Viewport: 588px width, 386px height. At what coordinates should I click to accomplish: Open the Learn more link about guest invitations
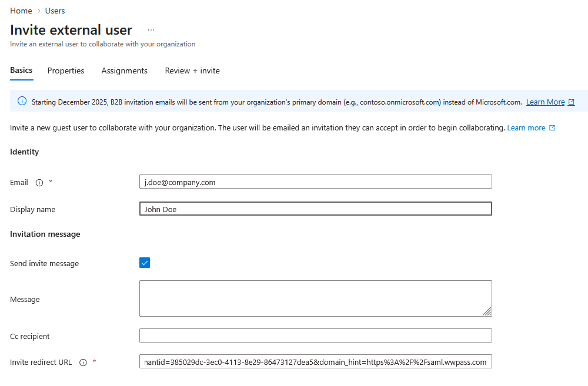pyautogui.click(x=526, y=128)
